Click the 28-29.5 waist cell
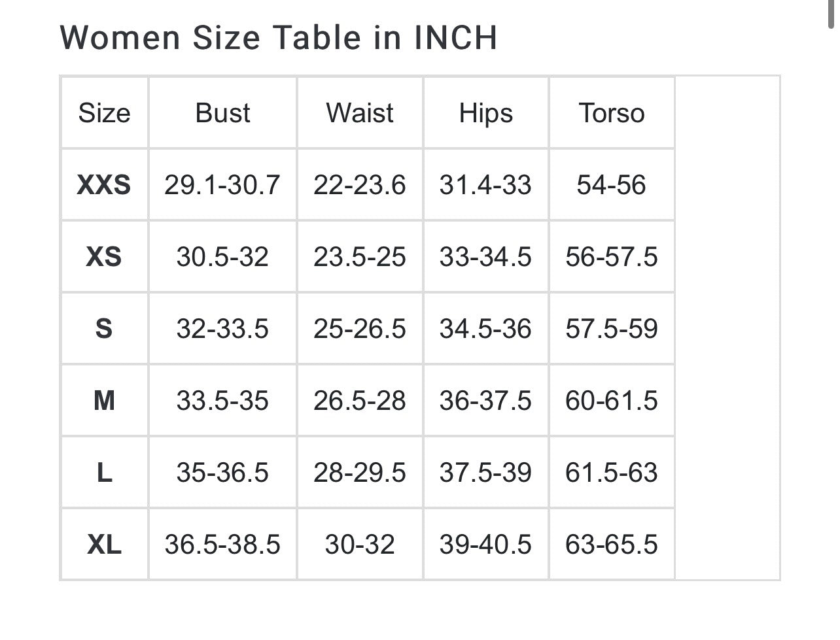Viewport: 840px width, 640px height. 360,473
